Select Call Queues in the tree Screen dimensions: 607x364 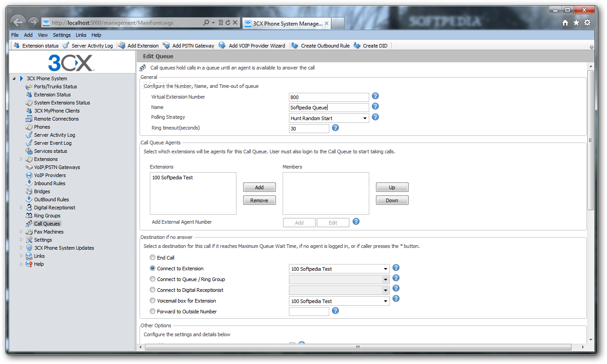tap(47, 224)
